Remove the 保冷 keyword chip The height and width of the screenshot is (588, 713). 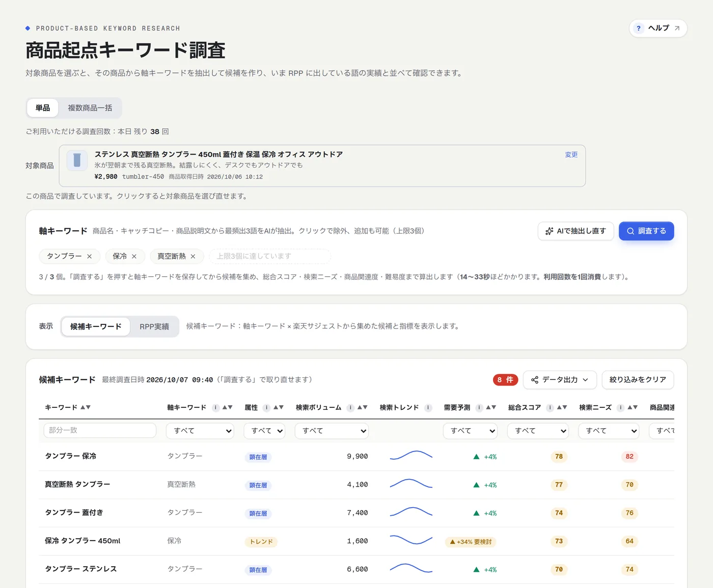134,257
